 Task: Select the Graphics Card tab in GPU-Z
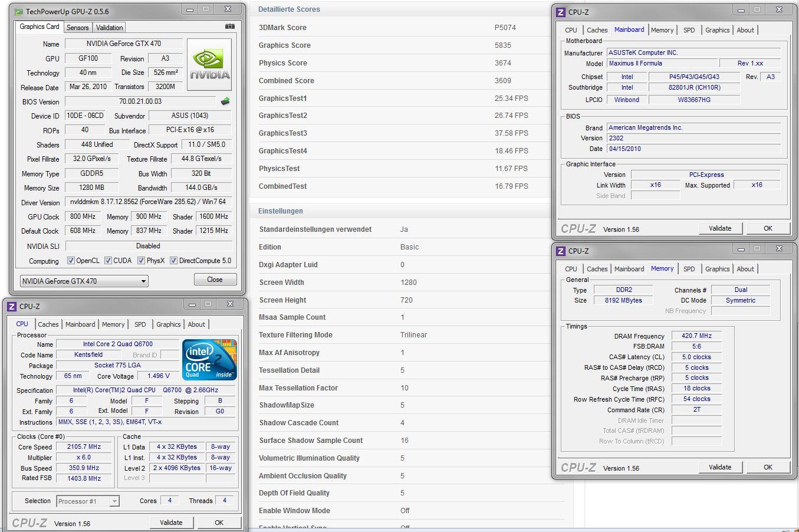click(40, 27)
